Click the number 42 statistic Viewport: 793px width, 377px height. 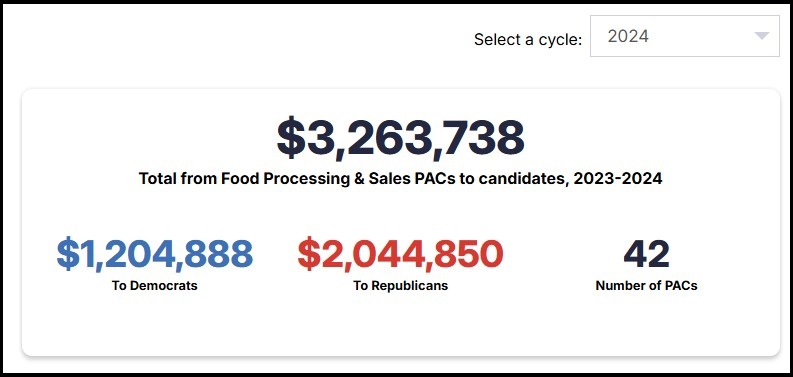646,254
